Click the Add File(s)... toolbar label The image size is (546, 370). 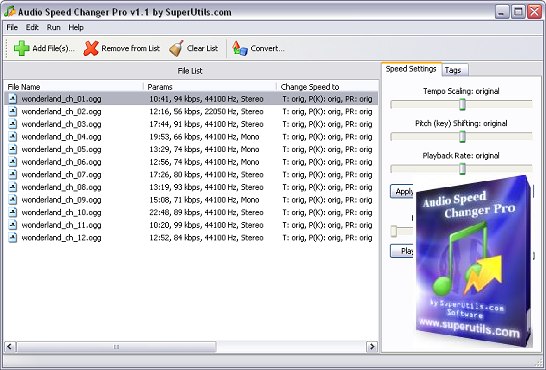point(53,48)
